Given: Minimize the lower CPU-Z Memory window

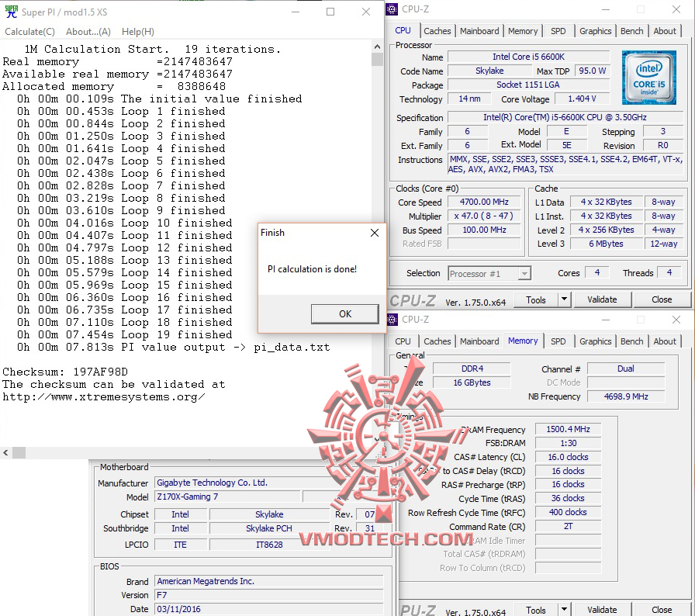Looking at the screenshot, I should (606, 320).
